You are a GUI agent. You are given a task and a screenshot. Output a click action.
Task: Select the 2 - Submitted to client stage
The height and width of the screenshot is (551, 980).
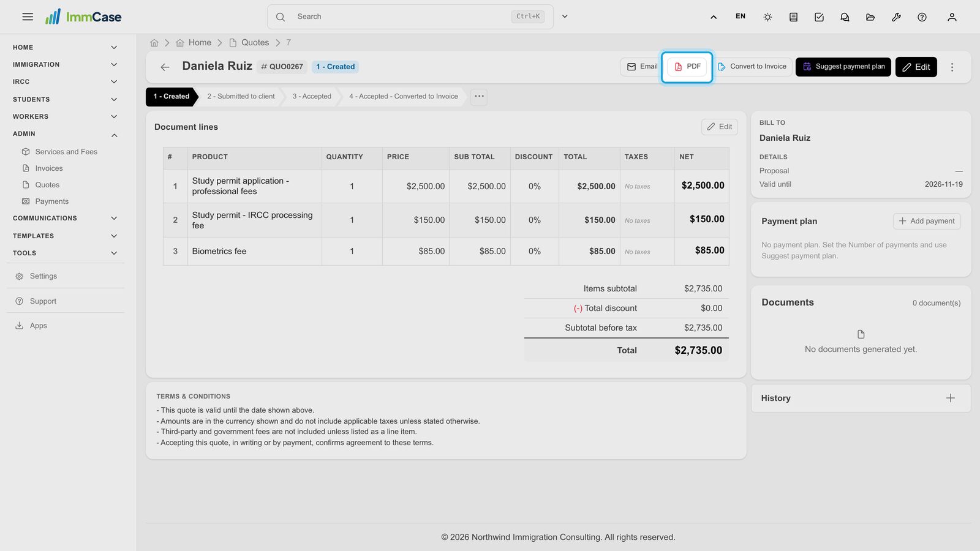tap(241, 97)
